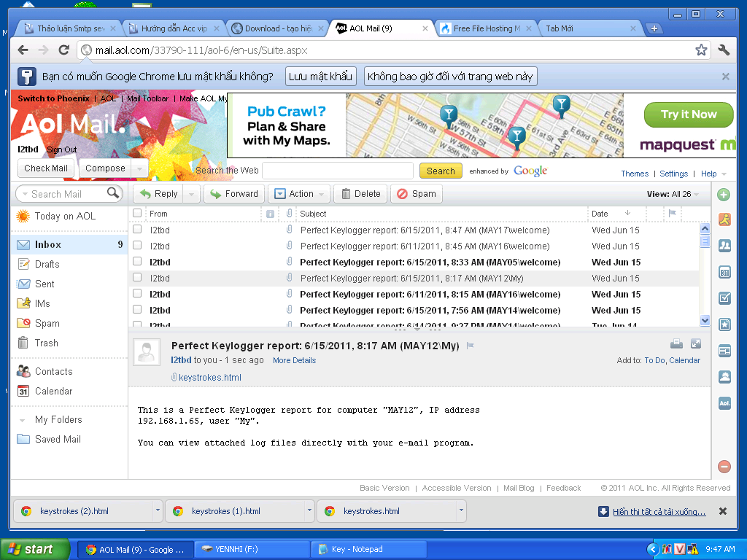Click the Forward button
The height and width of the screenshot is (560, 747).
tap(234, 194)
